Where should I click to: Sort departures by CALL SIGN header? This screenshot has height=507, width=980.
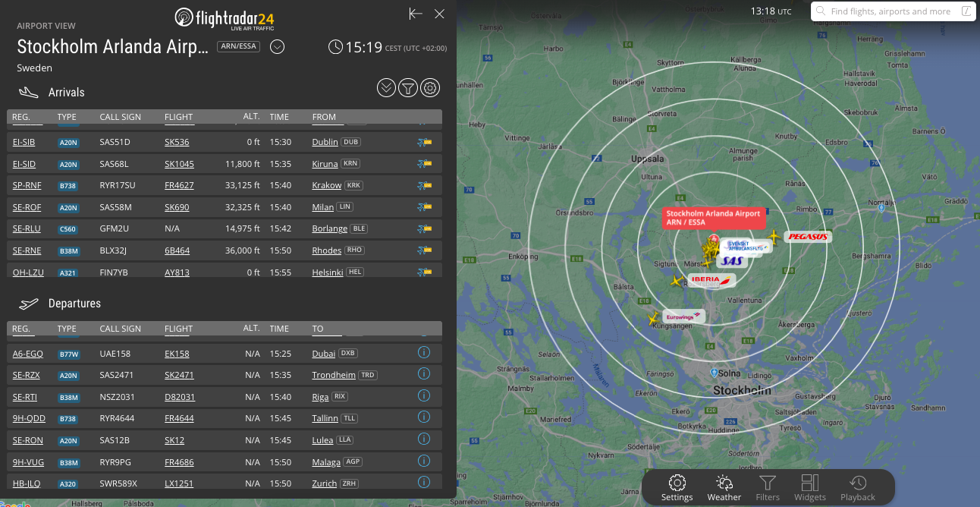click(120, 329)
